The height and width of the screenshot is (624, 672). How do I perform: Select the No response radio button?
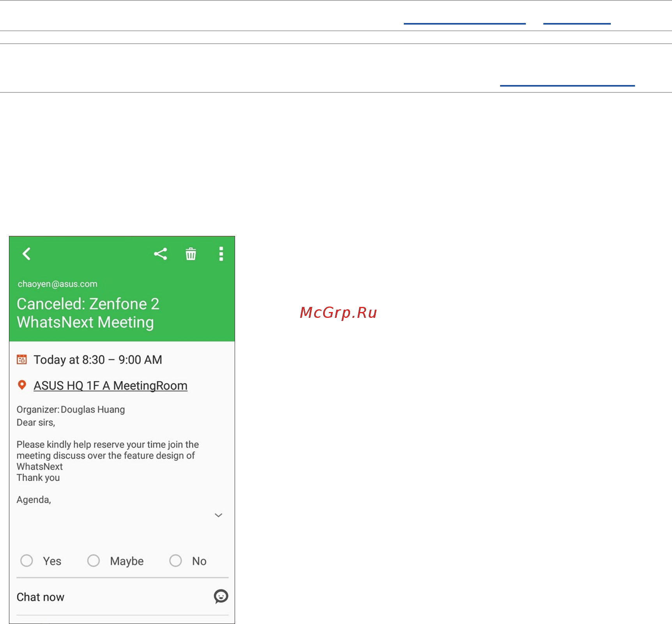(x=175, y=561)
